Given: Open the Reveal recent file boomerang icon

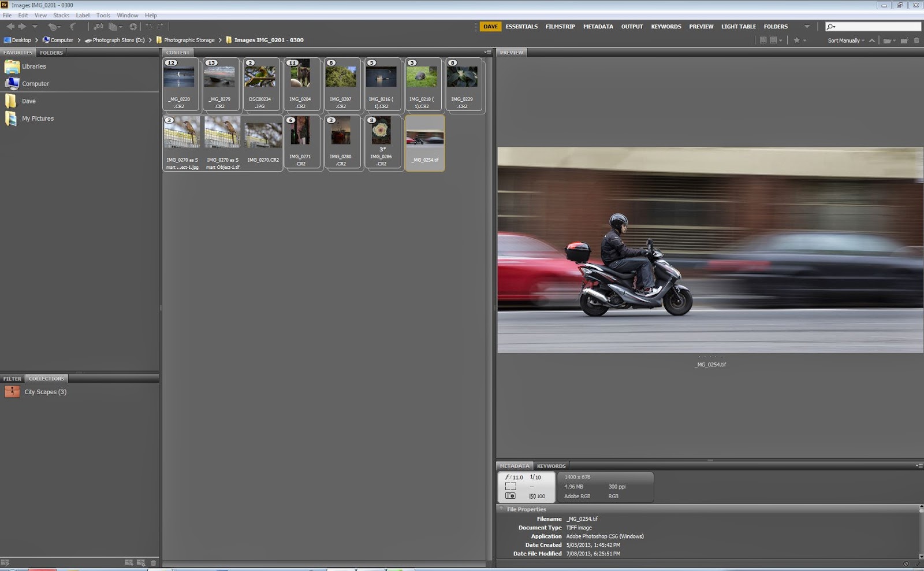Looking at the screenshot, I should (73, 27).
